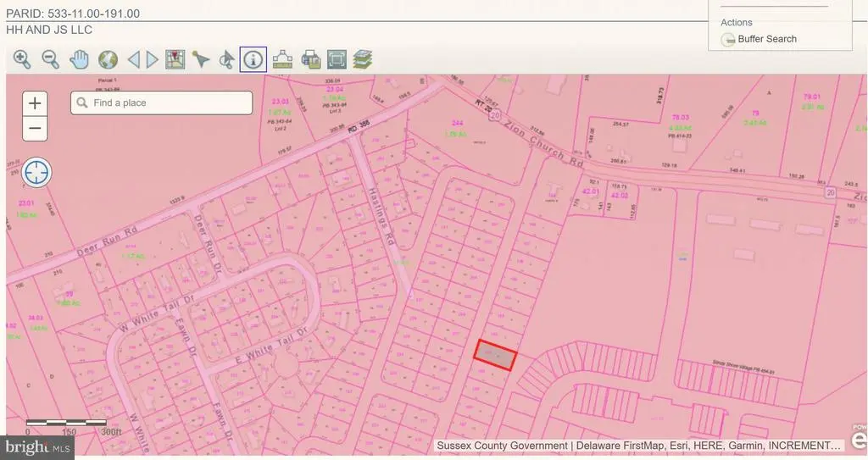Go to previous map extent arrow

click(133, 59)
